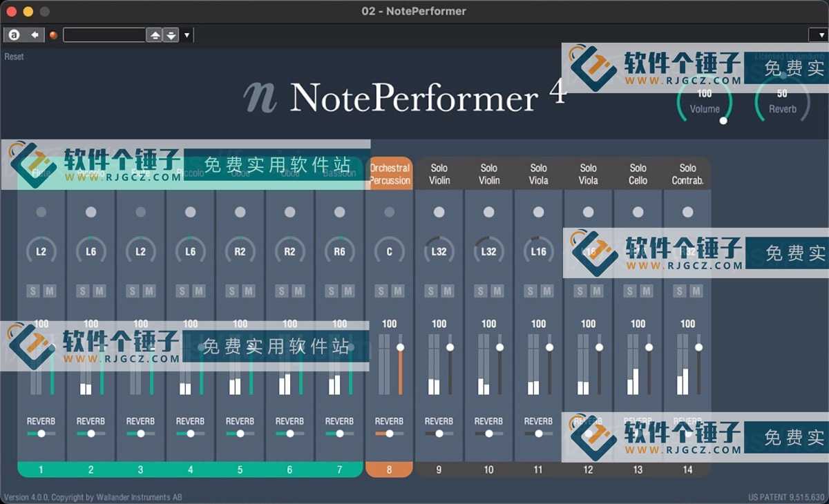Open the preset menu triangle beside arrows
The image size is (829, 504).
[x=187, y=35]
